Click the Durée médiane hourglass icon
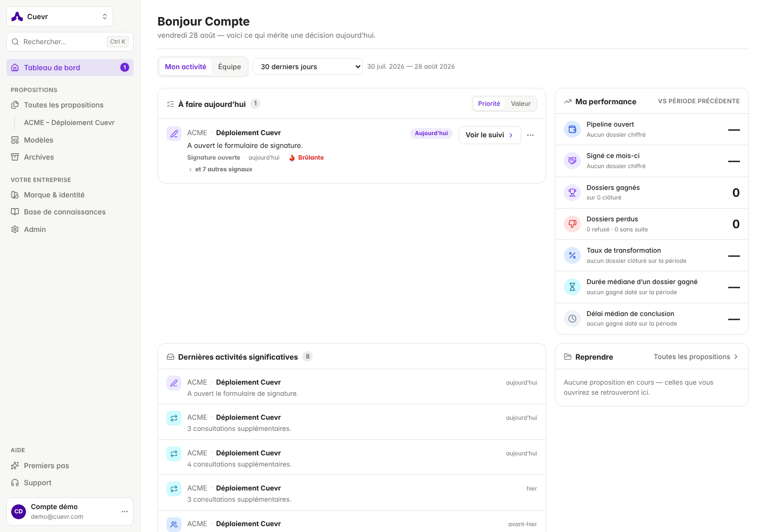Screen dimensions: 766x532 572,287
